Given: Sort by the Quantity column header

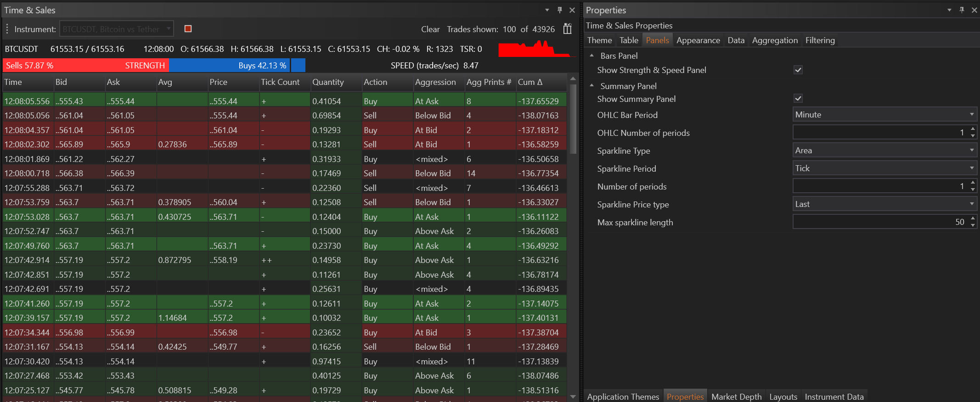Looking at the screenshot, I should [328, 82].
